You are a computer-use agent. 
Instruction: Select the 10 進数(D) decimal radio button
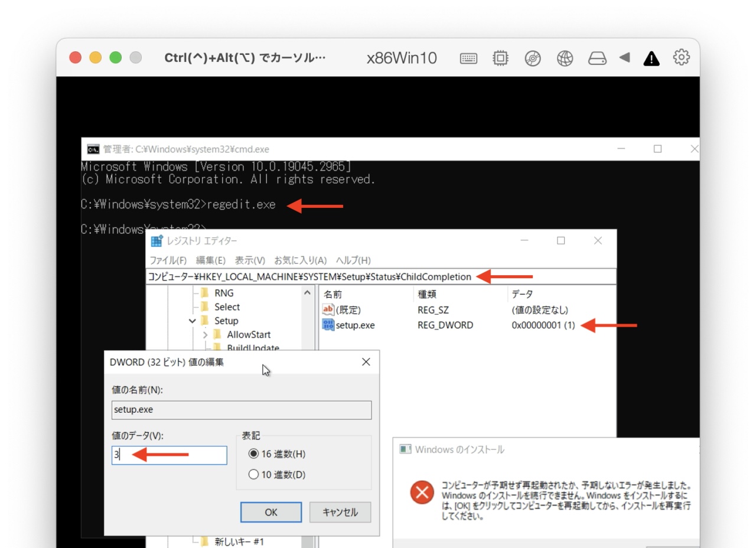[254, 474]
